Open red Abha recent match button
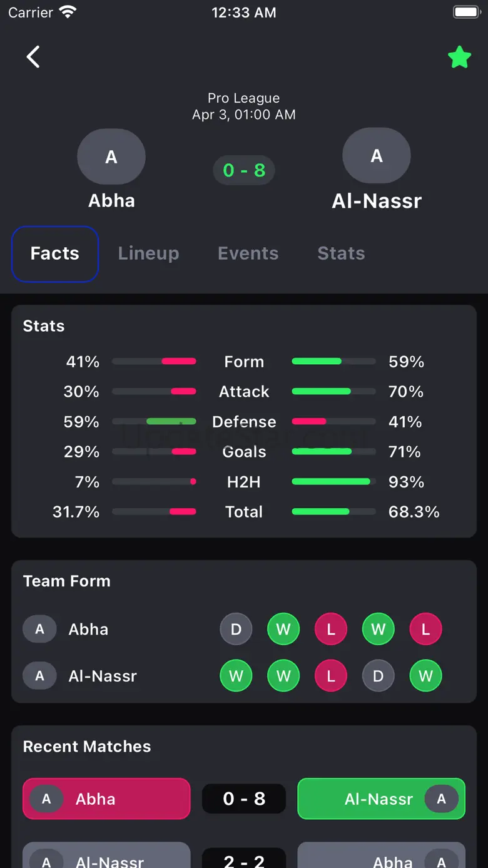This screenshot has height=868, width=488. click(x=106, y=799)
